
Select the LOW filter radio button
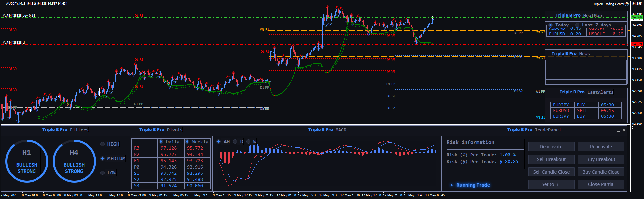103,173
